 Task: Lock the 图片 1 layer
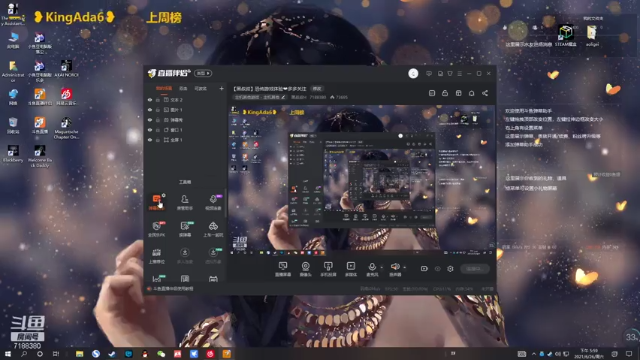tap(158, 110)
